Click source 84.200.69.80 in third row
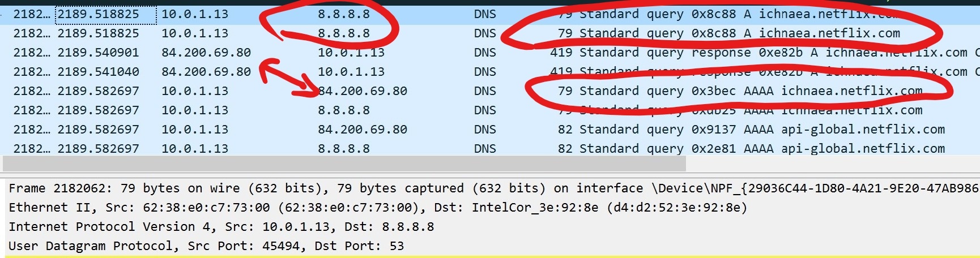 coord(206,53)
